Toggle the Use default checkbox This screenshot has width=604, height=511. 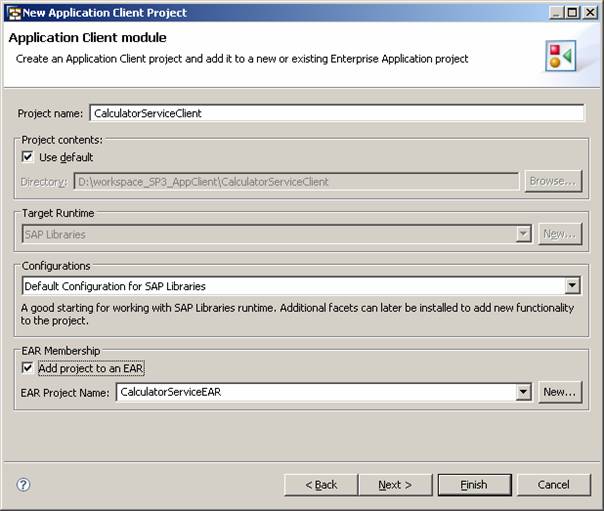pos(28,157)
